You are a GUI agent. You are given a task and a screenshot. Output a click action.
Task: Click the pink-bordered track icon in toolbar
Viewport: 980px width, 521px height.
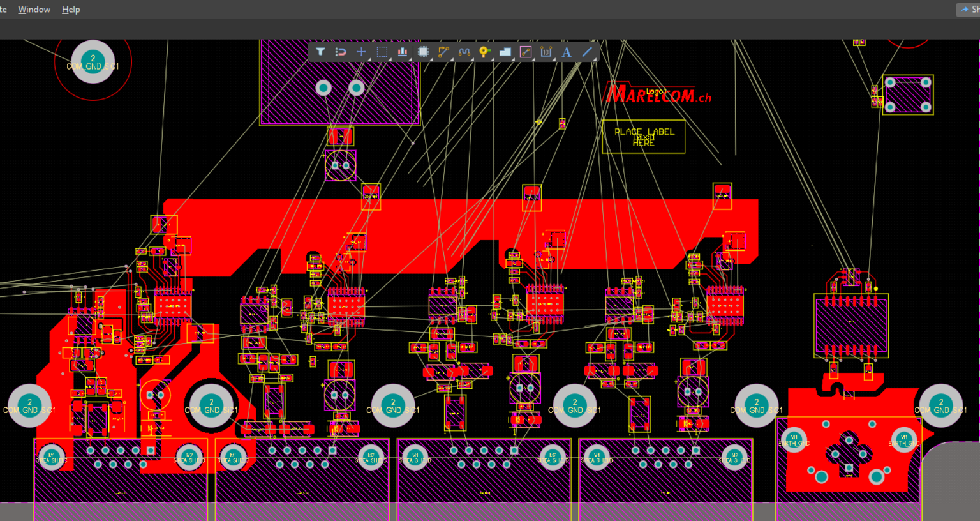tap(526, 52)
